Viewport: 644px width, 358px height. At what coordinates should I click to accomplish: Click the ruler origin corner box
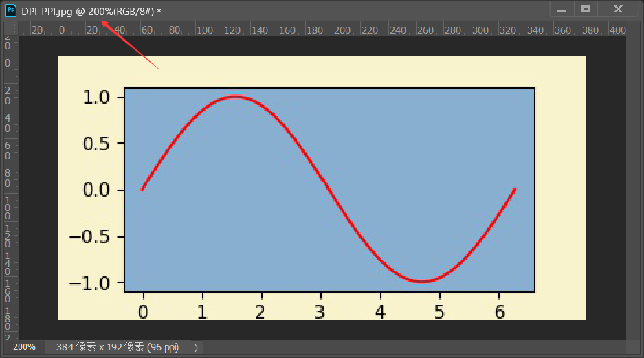tap(11, 29)
